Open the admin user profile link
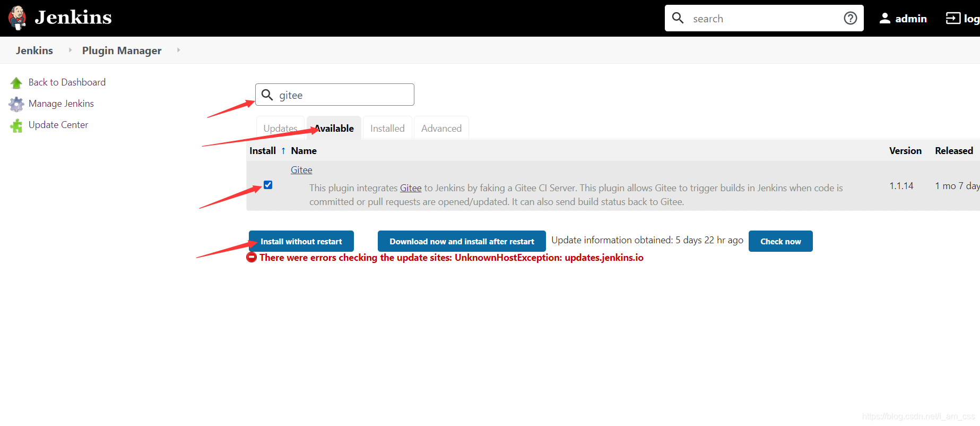The width and height of the screenshot is (980, 426). click(x=911, y=19)
